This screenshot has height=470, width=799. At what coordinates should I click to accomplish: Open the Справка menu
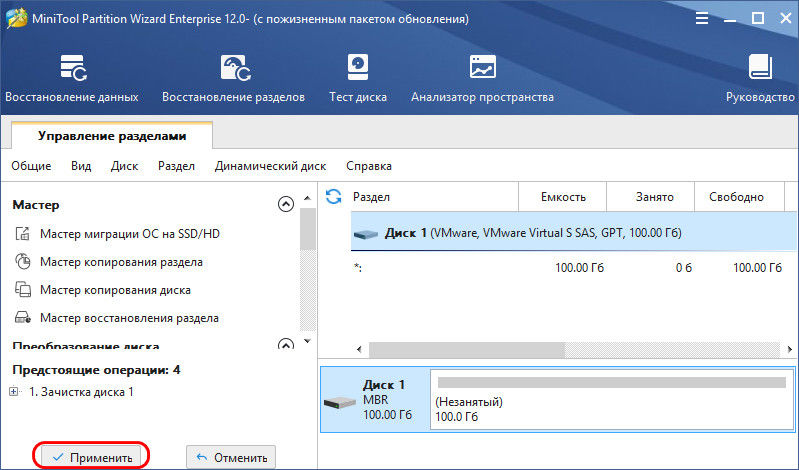(369, 166)
